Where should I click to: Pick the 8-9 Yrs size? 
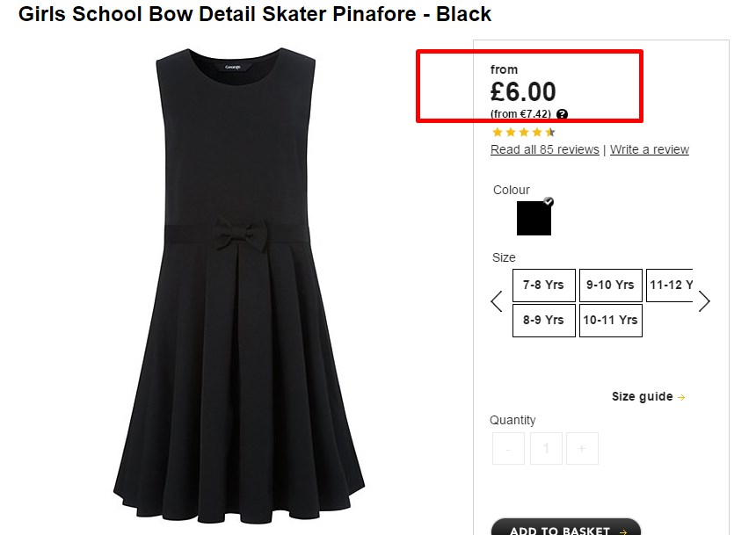click(543, 321)
